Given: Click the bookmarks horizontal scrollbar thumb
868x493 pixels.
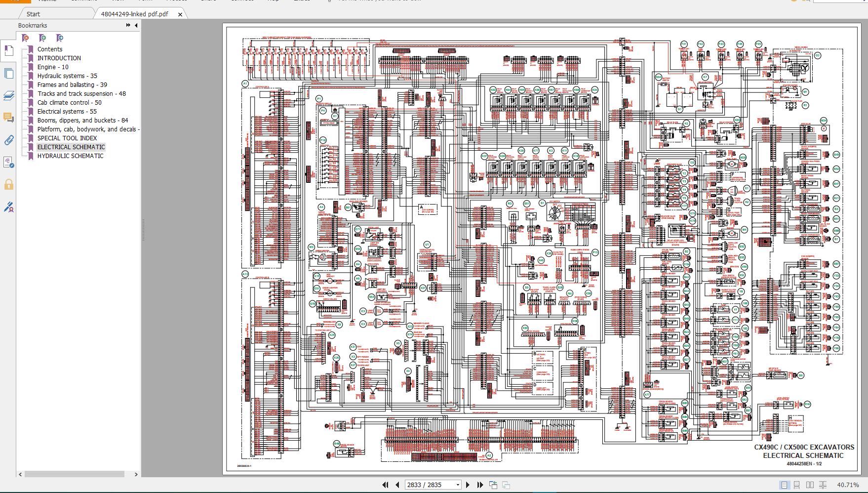Looking at the screenshot, I should pyautogui.click(x=75, y=474).
